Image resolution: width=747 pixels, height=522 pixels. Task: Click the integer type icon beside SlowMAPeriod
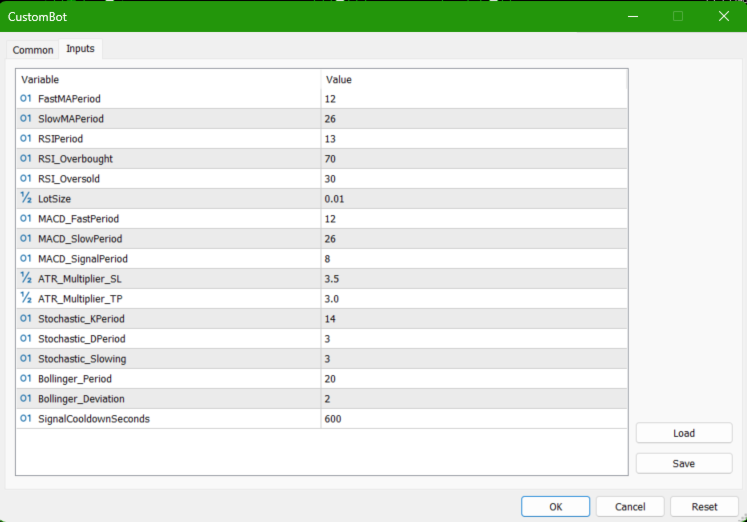[26, 119]
